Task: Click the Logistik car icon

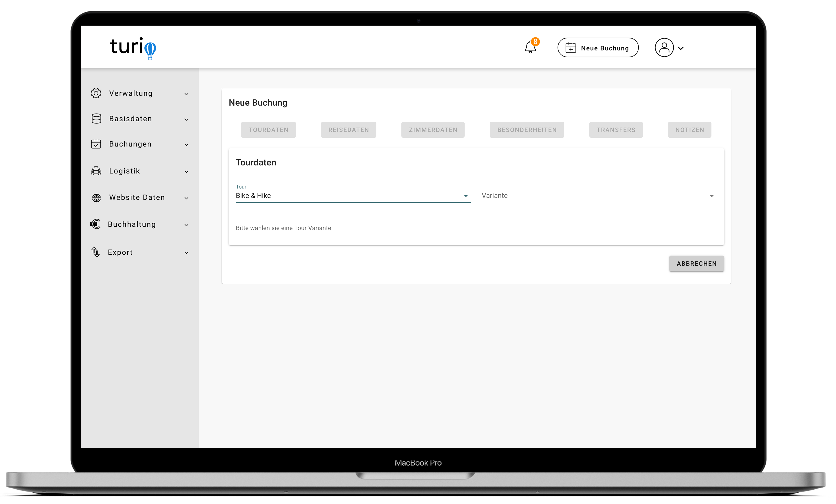Action: [x=96, y=171]
